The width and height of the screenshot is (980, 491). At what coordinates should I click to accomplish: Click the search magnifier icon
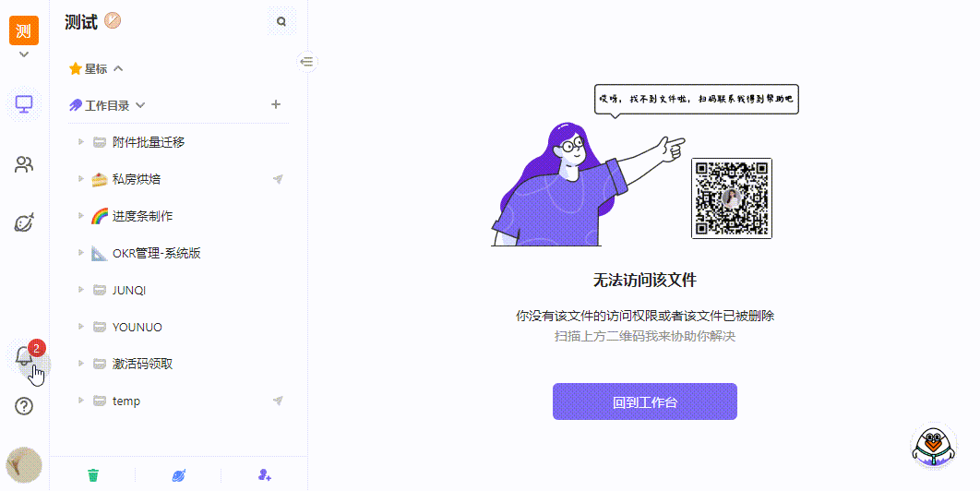click(x=281, y=22)
